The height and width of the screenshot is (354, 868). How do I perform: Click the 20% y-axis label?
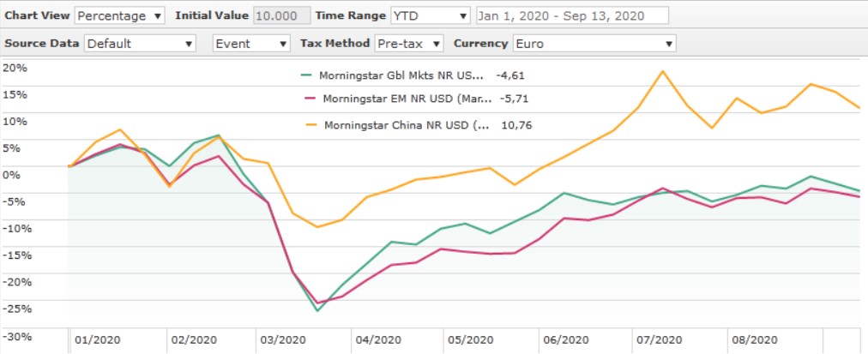[x=15, y=68]
